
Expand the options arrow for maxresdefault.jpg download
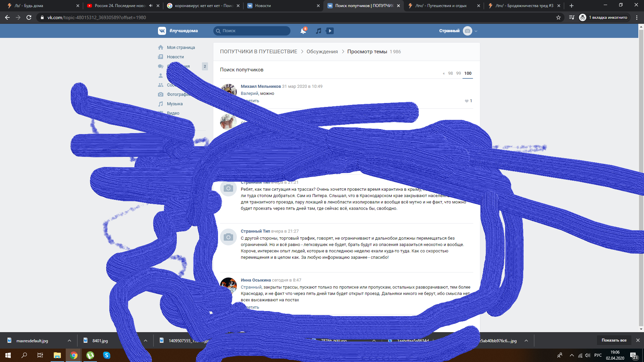[69, 341]
